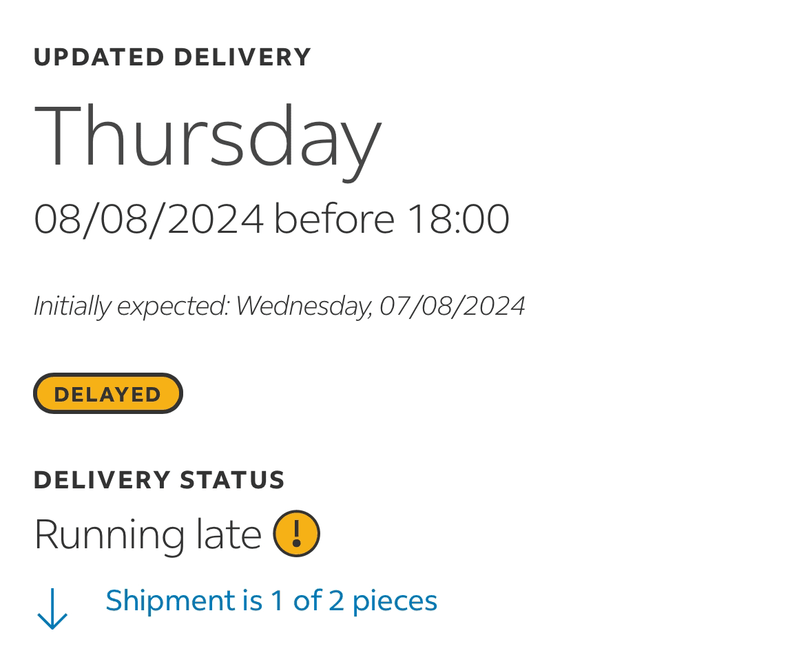Click the before 18:00 delivery time text
This screenshot has width=812, height=664.
pos(391,219)
